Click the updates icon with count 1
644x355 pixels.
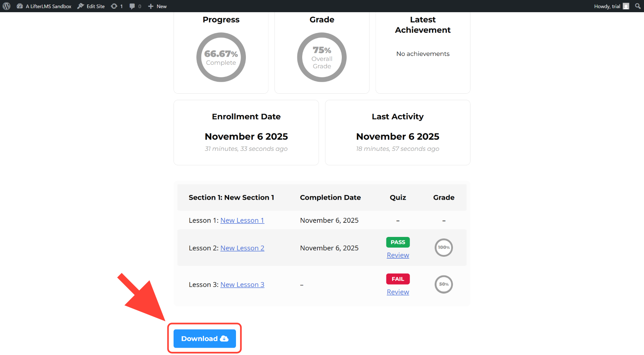[116, 6]
